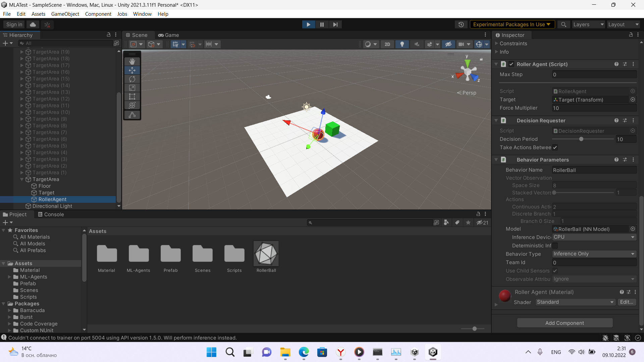Image resolution: width=644 pixels, height=362 pixels.
Task: Click the Step frame button
Action: (x=335, y=24)
